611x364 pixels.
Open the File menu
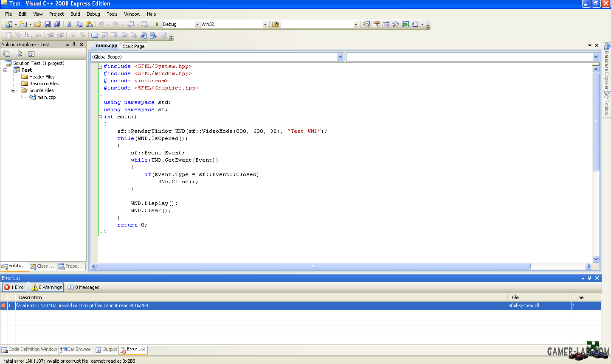click(x=8, y=14)
